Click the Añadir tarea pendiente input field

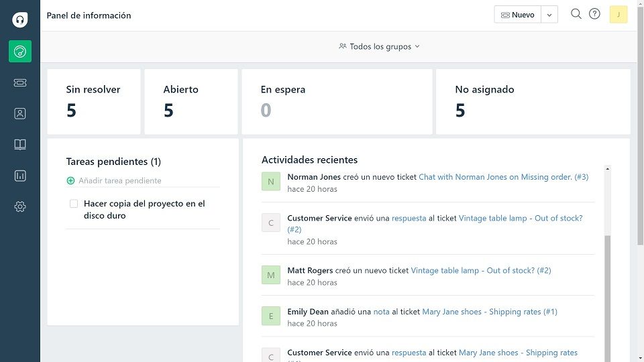pos(143,180)
